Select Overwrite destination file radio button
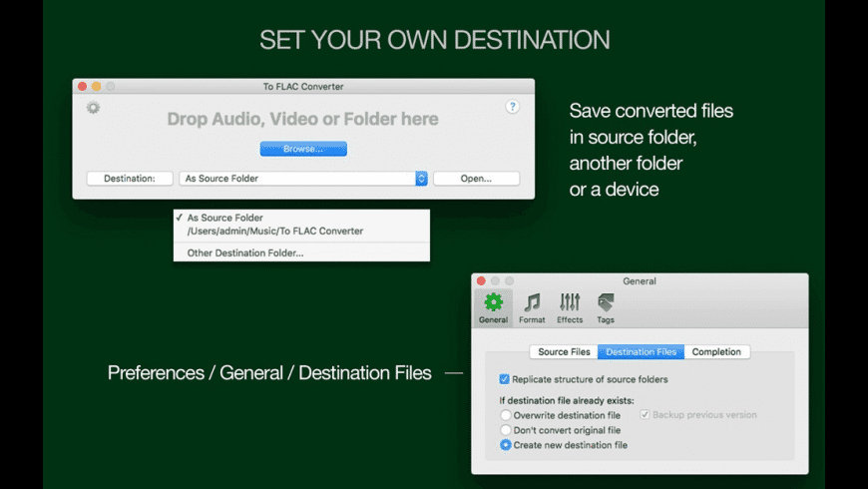868x489 pixels. (x=506, y=415)
